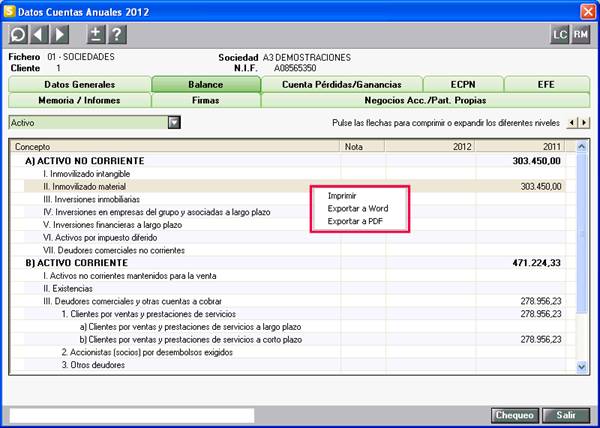The width and height of the screenshot is (600, 428).
Task: Click Fichero value 01 - SOCIEDADES
Action: 81,57
